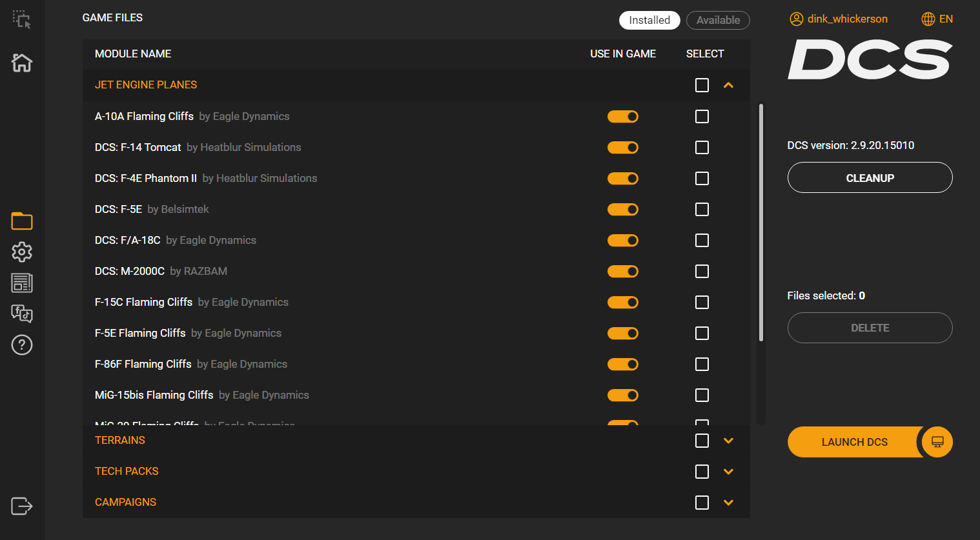Click the module list vertical scrollbar

click(761, 223)
